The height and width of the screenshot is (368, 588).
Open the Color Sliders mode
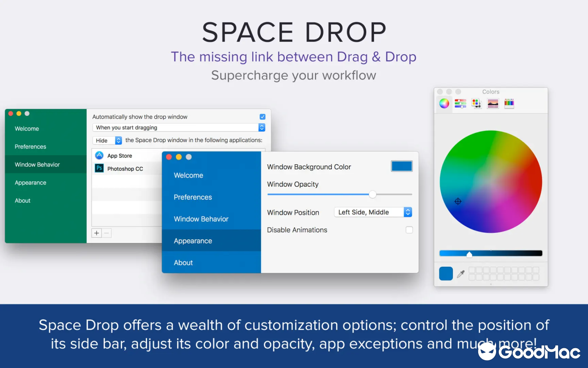pyautogui.click(x=460, y=103)
